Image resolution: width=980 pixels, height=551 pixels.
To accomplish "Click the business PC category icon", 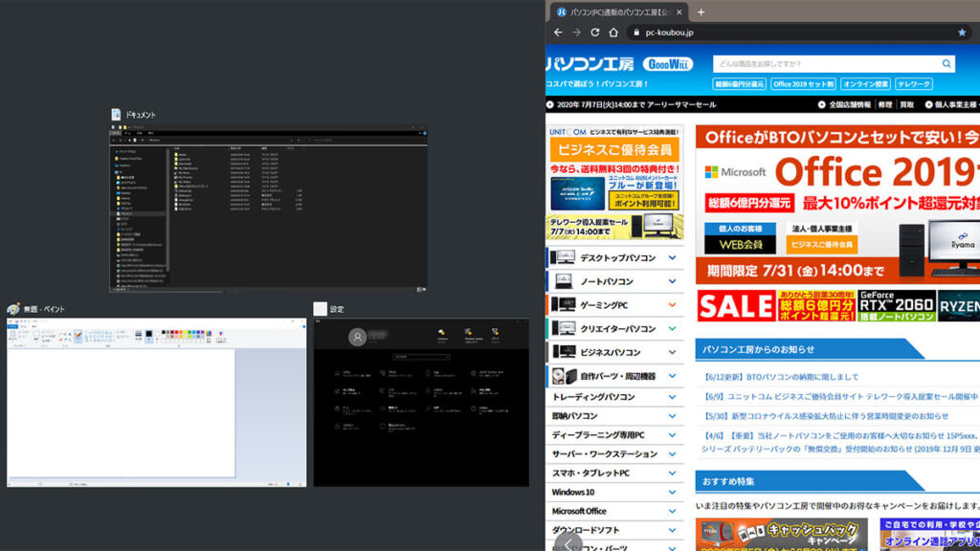I will [x=563, y=352].
